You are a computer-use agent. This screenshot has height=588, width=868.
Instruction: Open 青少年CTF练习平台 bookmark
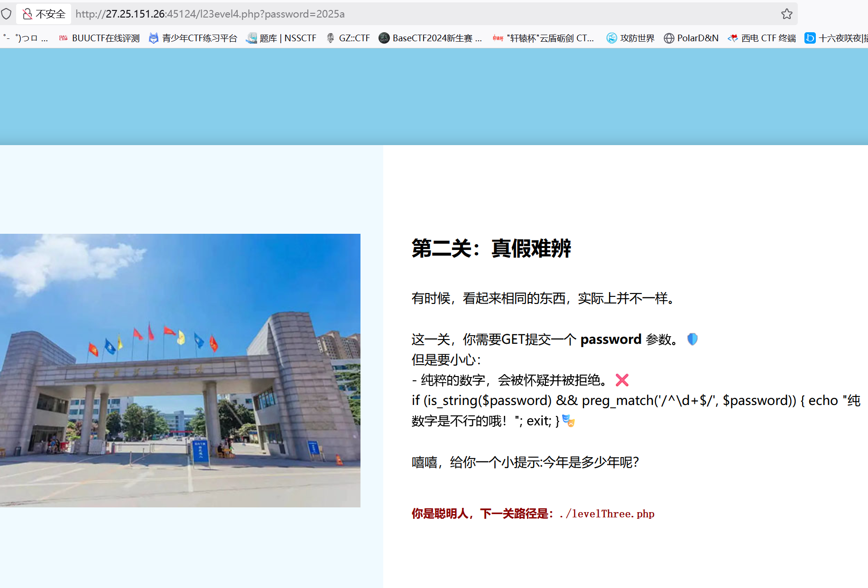[193, 38]
